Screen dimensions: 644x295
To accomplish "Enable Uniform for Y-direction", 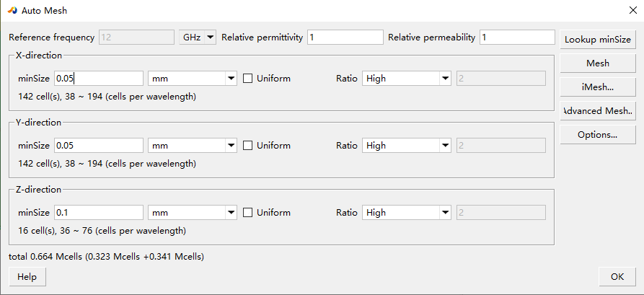I will (x=248, y=146).
